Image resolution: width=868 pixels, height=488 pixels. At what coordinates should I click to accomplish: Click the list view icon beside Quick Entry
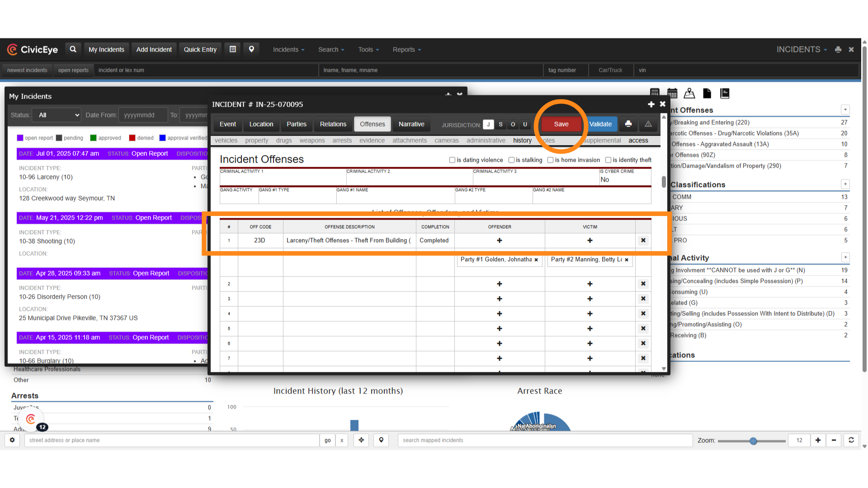click(x=233, y=49)
